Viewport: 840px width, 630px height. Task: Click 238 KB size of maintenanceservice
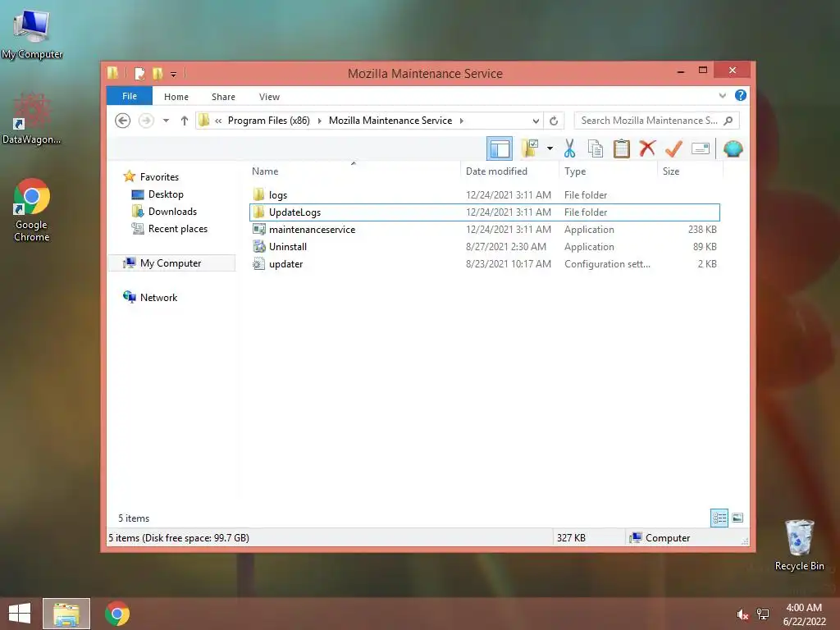[x=702, y=230]
